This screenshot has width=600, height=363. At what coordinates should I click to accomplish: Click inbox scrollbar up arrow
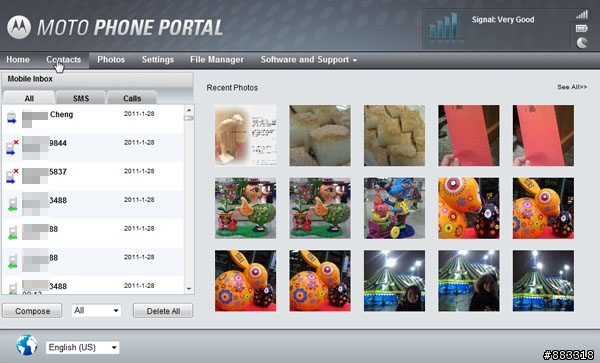point(188,110)
